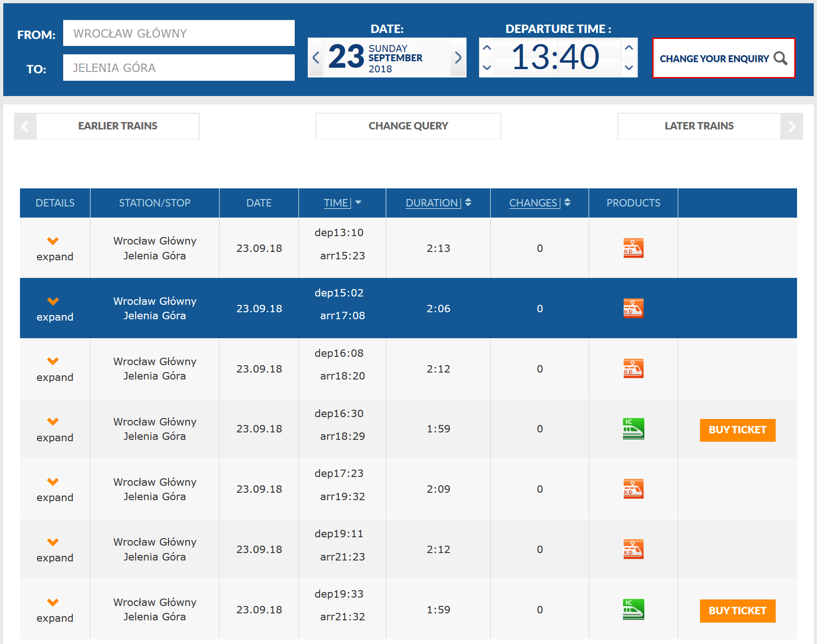Click the KD train icon for 15:02 departure
Viewport: 817px width, 644px height.
coord(633,309)
